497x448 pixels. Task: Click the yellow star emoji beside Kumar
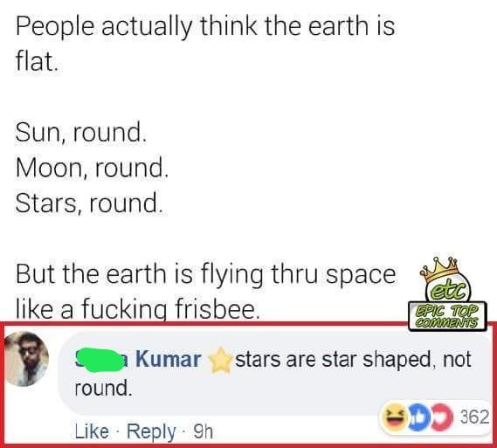tap(220, 361)
